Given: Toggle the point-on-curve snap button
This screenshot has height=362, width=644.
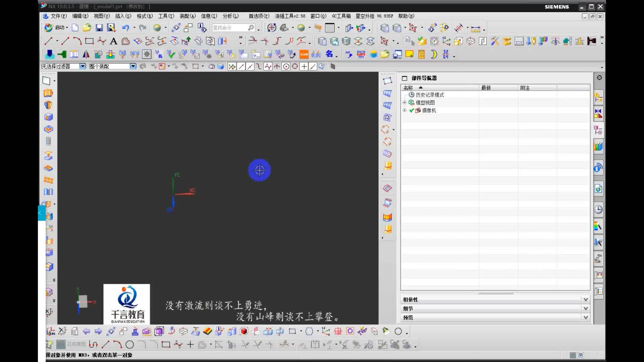Looking at the screenshot, I should pyautogui.click(x=313, y=66).
